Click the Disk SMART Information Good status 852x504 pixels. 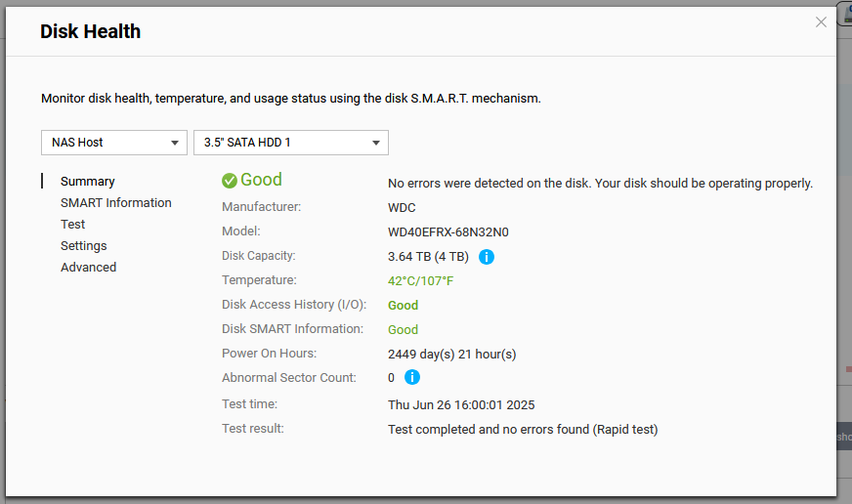click(403, 330)
